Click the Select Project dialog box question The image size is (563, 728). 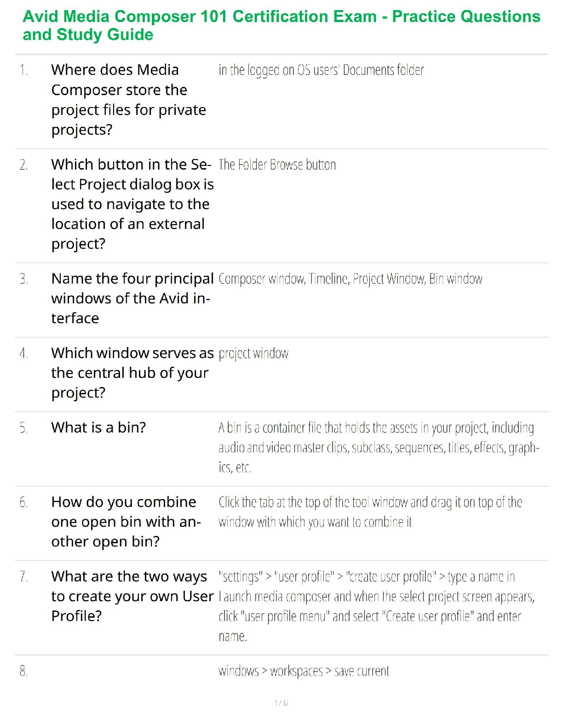coord(132,204)
